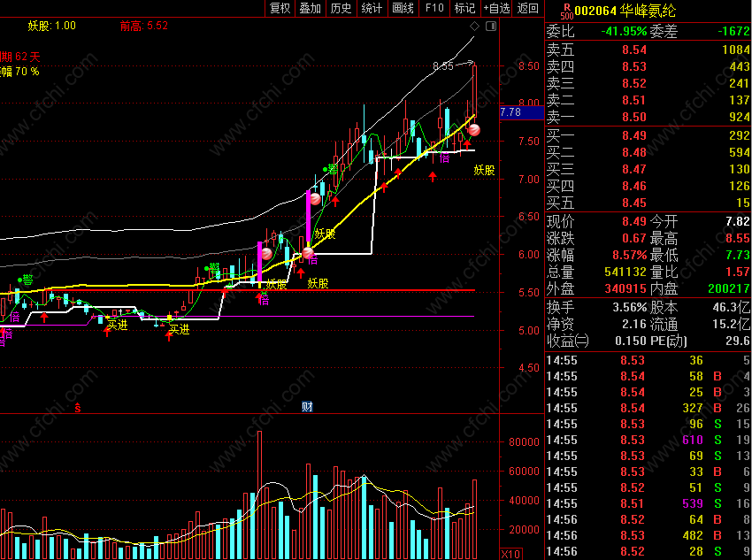Click the 量比 1.57 value
Image resolution: width=752 pixels, height=560 pixels.
click(738, 272)
